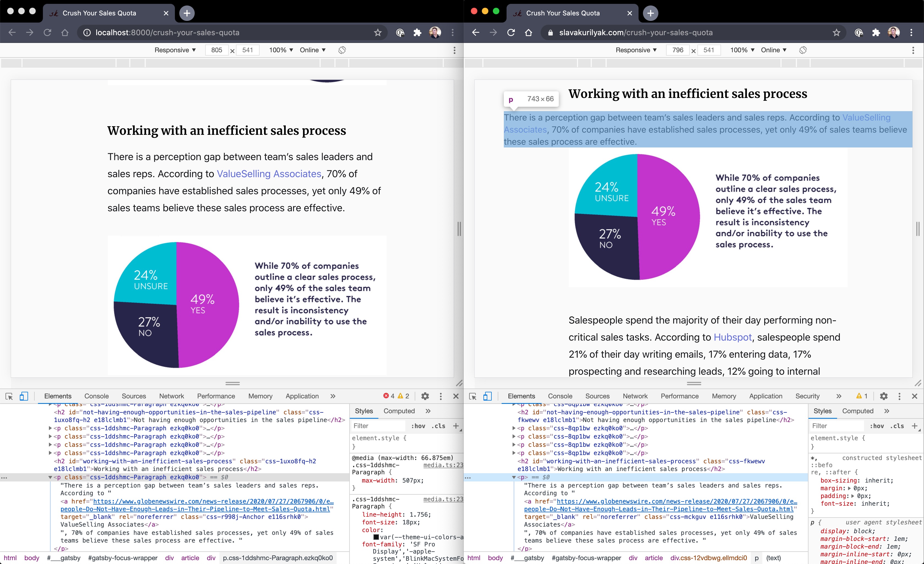This screenshot has height=564, width=924.
Task: Click rotate icon in left device toolbar
Action: point(342,50)
